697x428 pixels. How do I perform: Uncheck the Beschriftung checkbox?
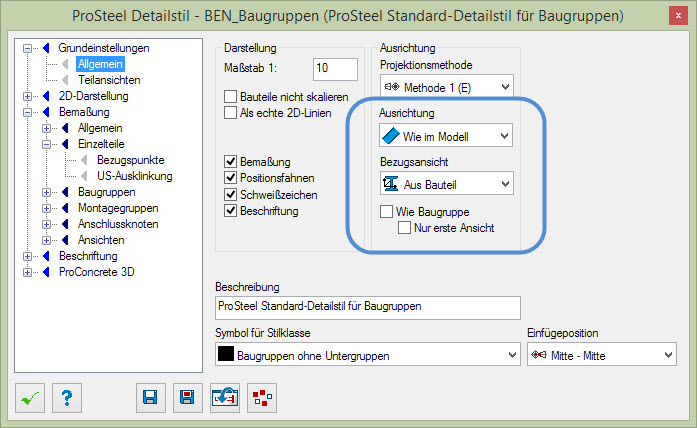[230, 210]
